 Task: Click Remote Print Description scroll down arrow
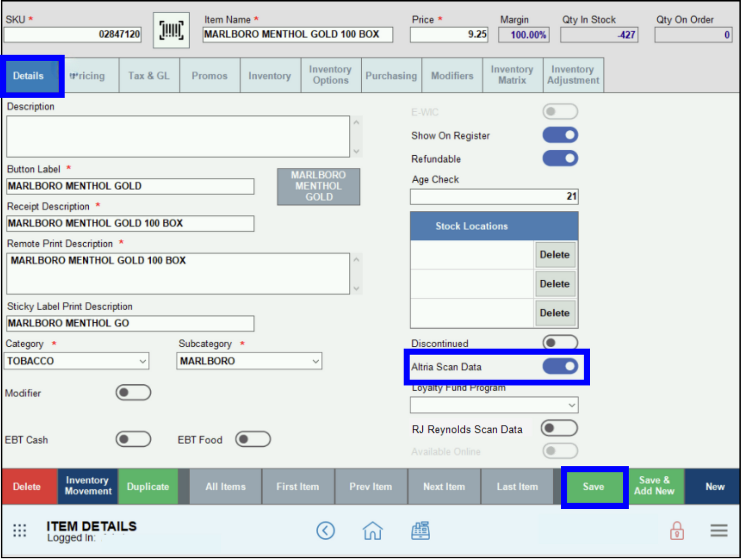pos(357,289)
